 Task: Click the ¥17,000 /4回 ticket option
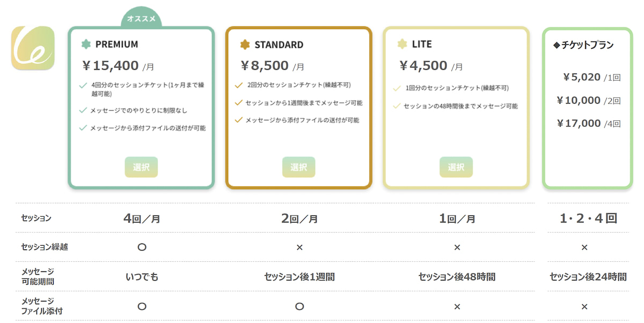pyautogui.click(x=588, y=123)
